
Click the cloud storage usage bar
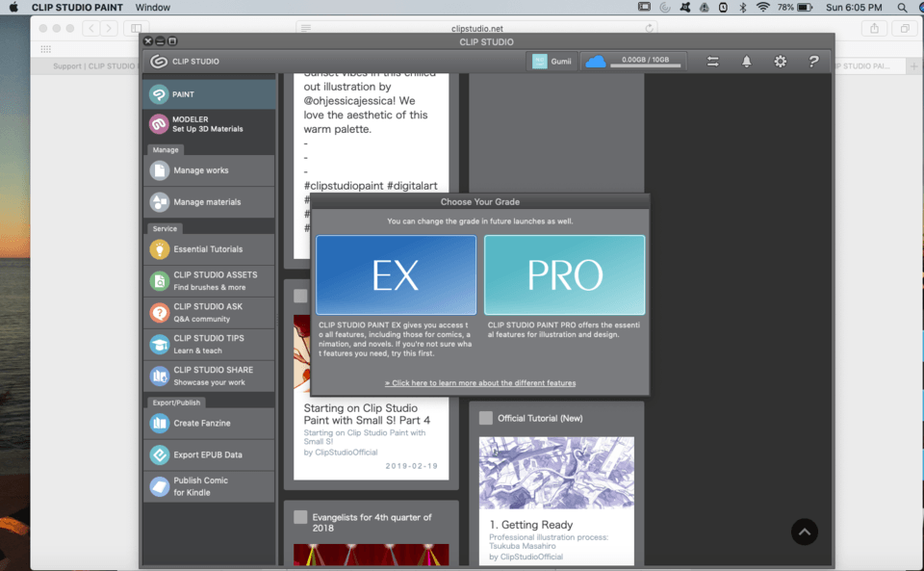point(645,63)
